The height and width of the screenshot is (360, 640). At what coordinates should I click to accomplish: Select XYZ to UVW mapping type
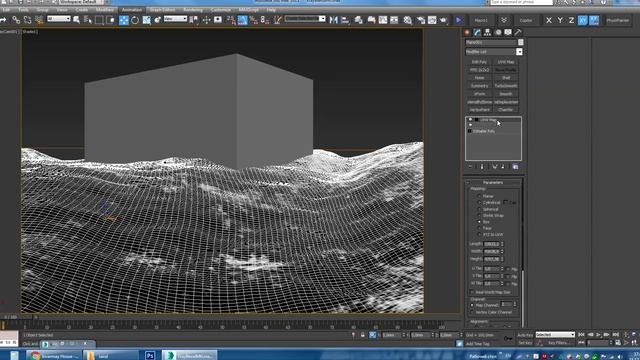(479, 235)
